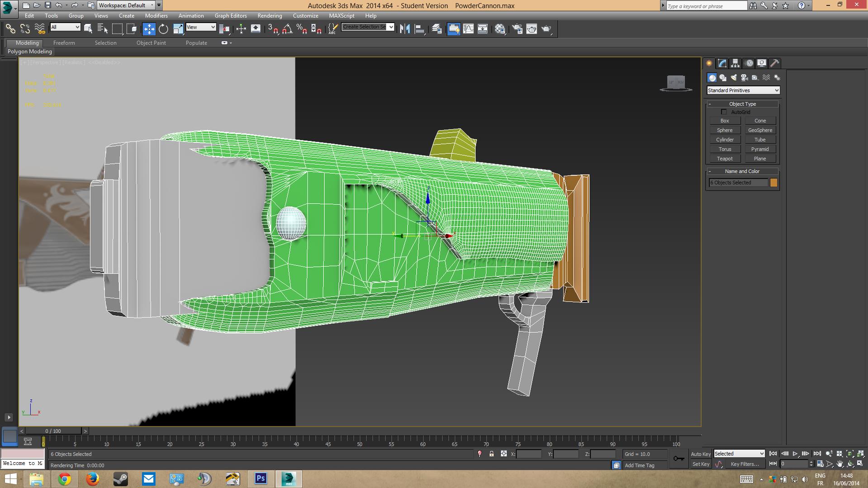This screenshot has width=868, height=488.
Task: Click the Align tool icon
Action: 420,29
